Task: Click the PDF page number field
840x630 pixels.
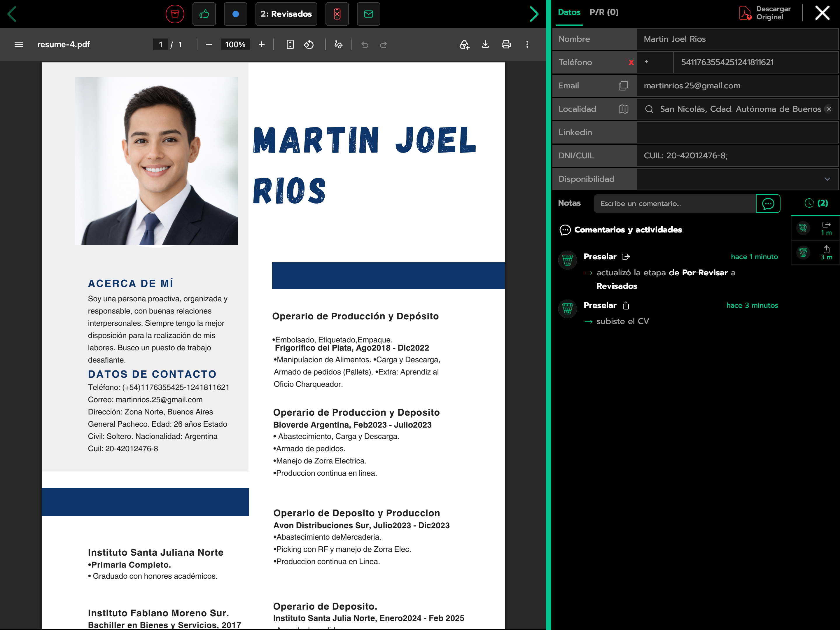Action: point(161,44)
